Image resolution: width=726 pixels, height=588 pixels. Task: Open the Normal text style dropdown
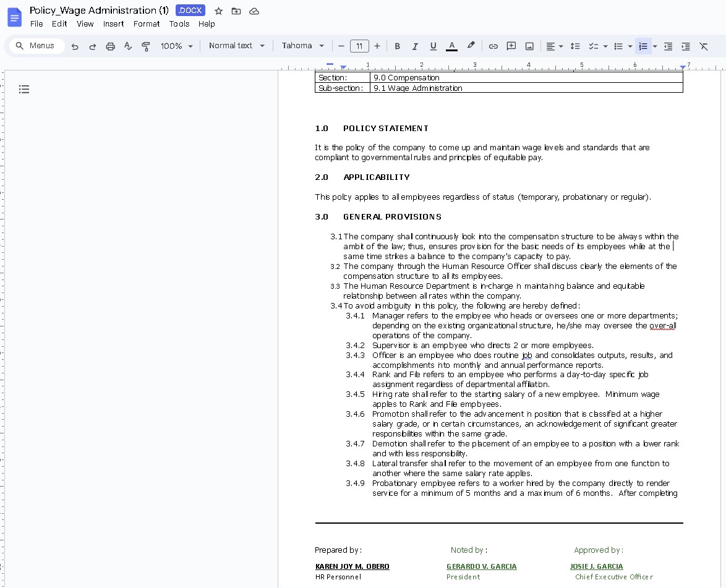coord(237,46)
